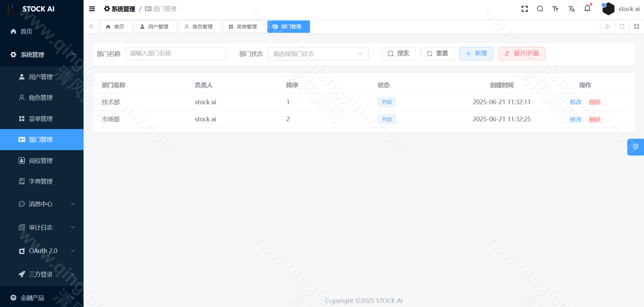Open the language switcher icon
The width and height of the screenshot is (644, 307).
572,9
